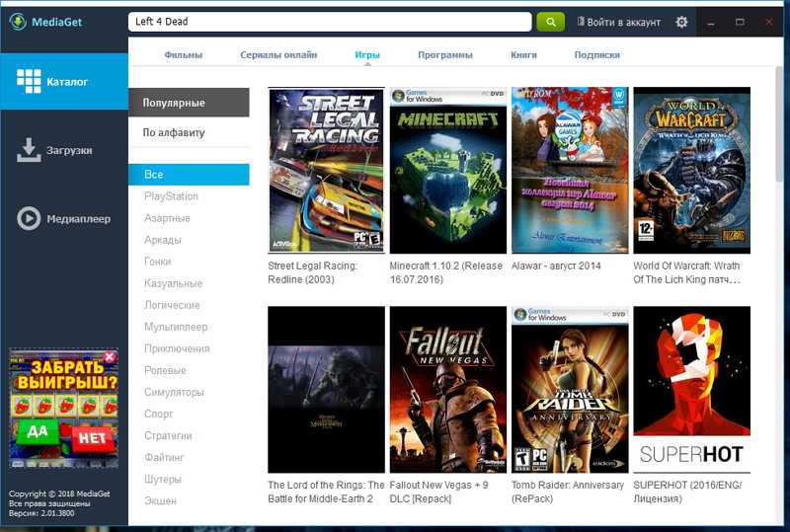Go to the Подписки tab
This screenshot has height=532, width=790.
click(597, 54)
